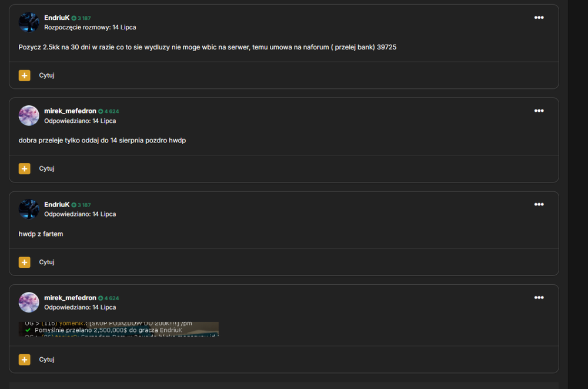Click reputation badge 3 187 on 'Pozycz 2.5kk' post

(81, 18)
